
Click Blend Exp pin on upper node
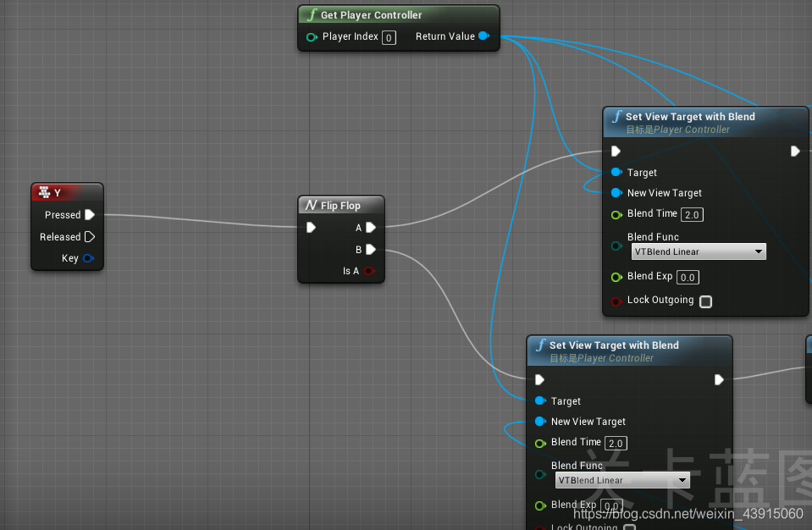(x=616, y=277)
